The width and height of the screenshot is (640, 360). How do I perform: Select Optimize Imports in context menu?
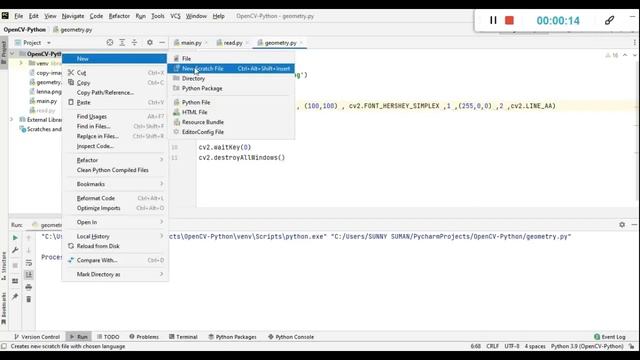pos(115,208)
